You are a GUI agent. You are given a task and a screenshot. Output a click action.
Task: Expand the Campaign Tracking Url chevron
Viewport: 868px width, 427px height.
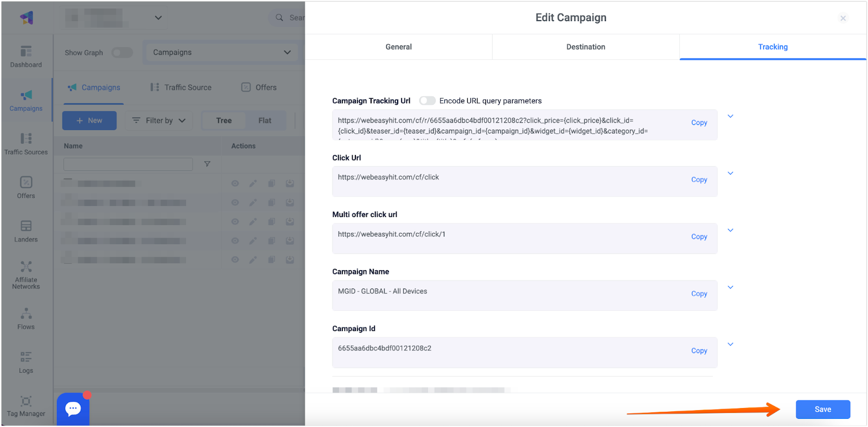click(x=730, y=116)
